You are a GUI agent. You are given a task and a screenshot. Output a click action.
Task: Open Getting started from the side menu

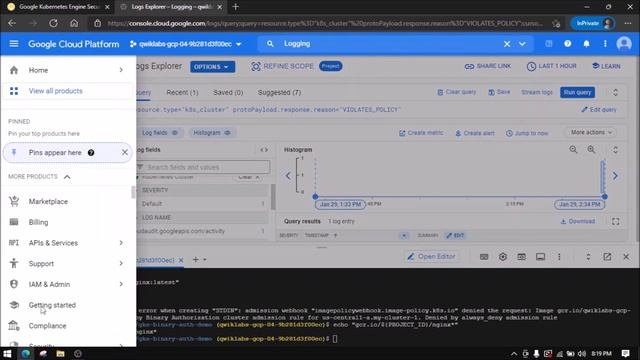pyautogui.click(x=52, y=305)
